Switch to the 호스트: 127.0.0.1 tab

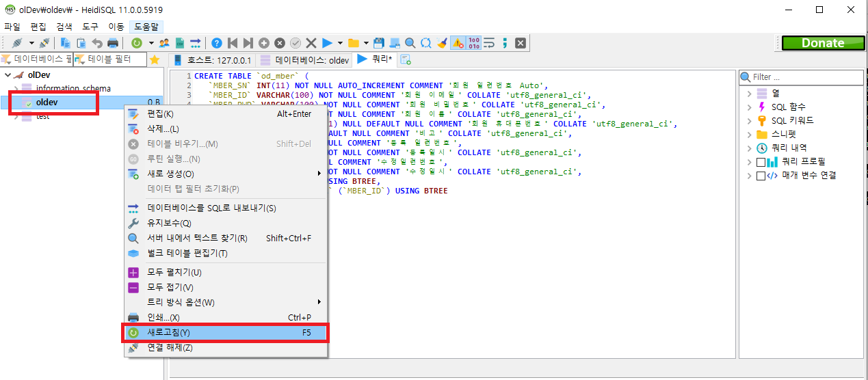212,60
